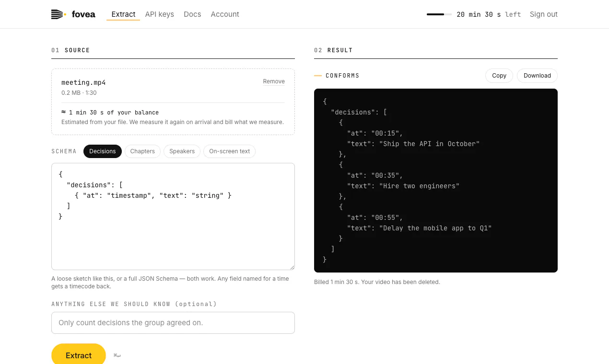Click the keyboard shortcut hint beside Extract
The image size is (609, 364).
117,355
